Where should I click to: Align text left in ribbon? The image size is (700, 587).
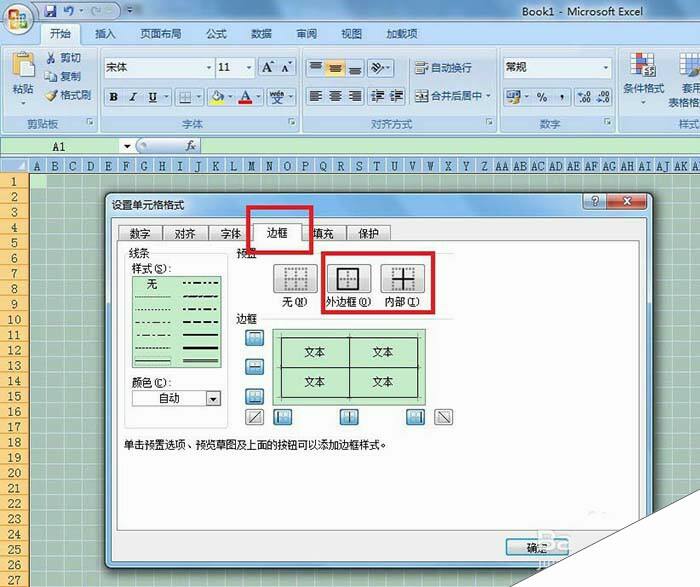[x=316, y=96]
